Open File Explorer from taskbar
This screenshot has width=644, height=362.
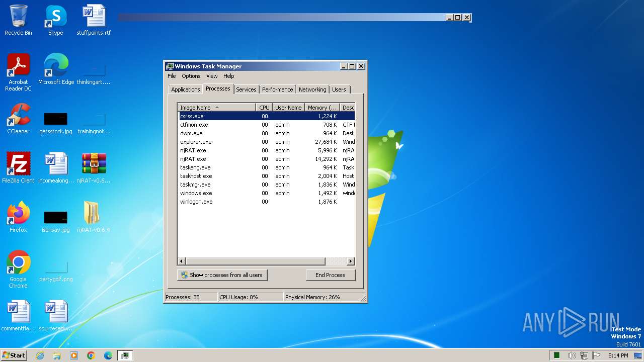pyautogui.click(x=57, y=355)
